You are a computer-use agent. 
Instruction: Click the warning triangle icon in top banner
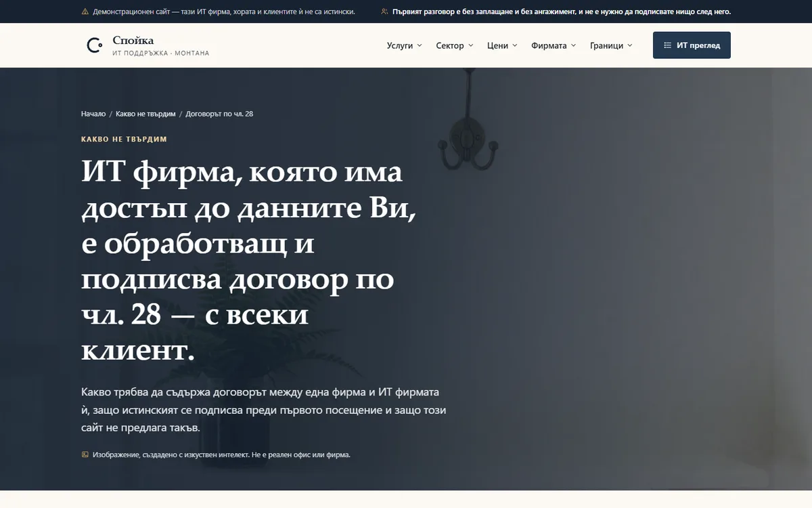coord(85,12)
